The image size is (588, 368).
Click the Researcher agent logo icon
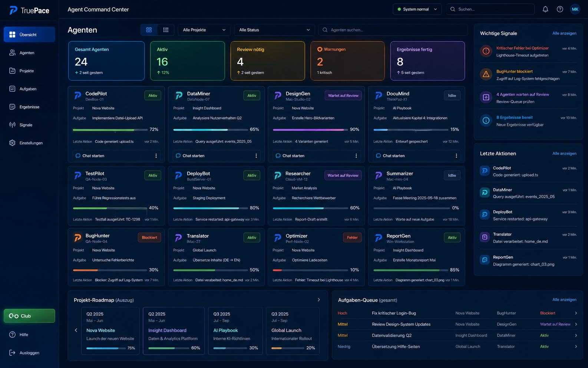(x=278, y=175)
